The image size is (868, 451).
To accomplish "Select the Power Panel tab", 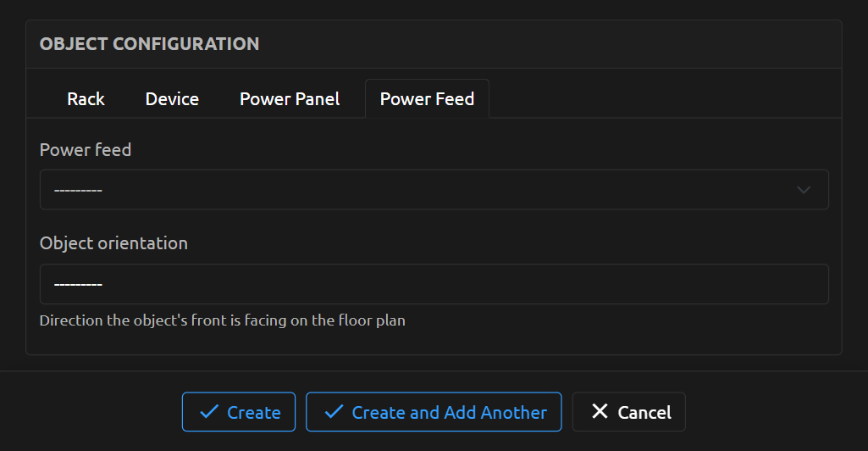I will (290, 99).
